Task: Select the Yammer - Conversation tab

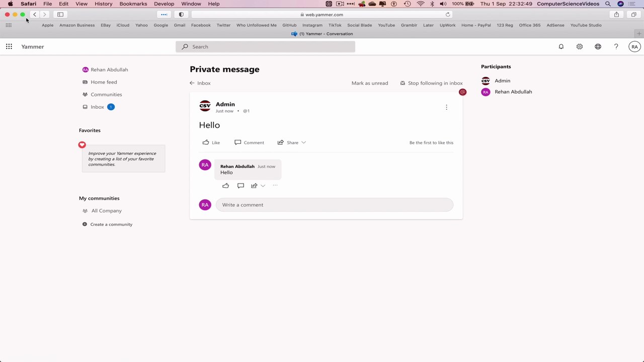Action: click(322, 34)
